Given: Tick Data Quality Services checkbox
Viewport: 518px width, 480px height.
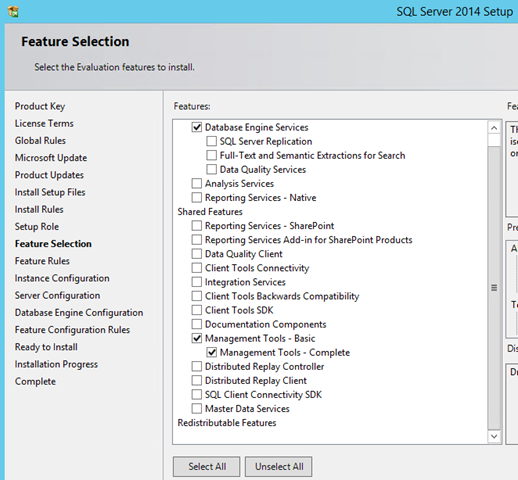Looking at the screenshot, I should click(x=211, y=169).
